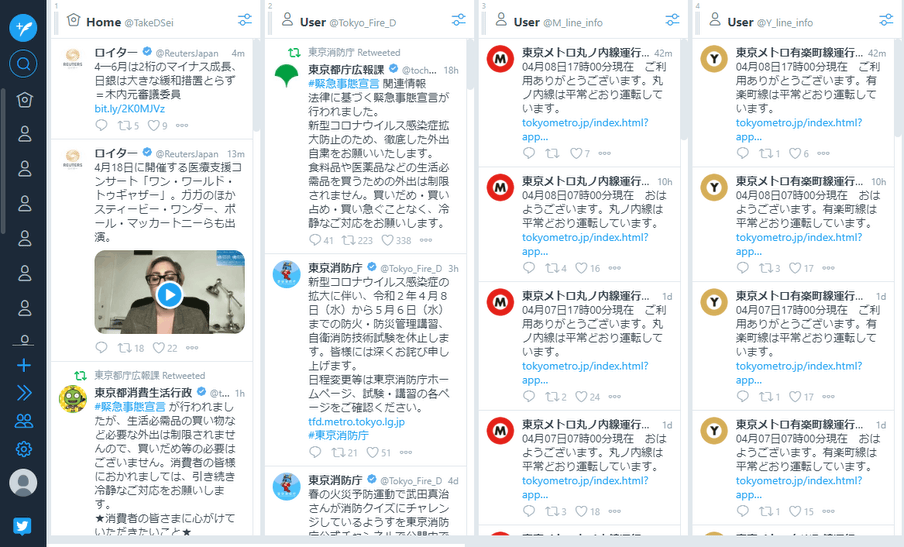Open the search icon in sidebar
This screenshot has width=904, height=547.
pyautogui.click(x=23, y=63)
